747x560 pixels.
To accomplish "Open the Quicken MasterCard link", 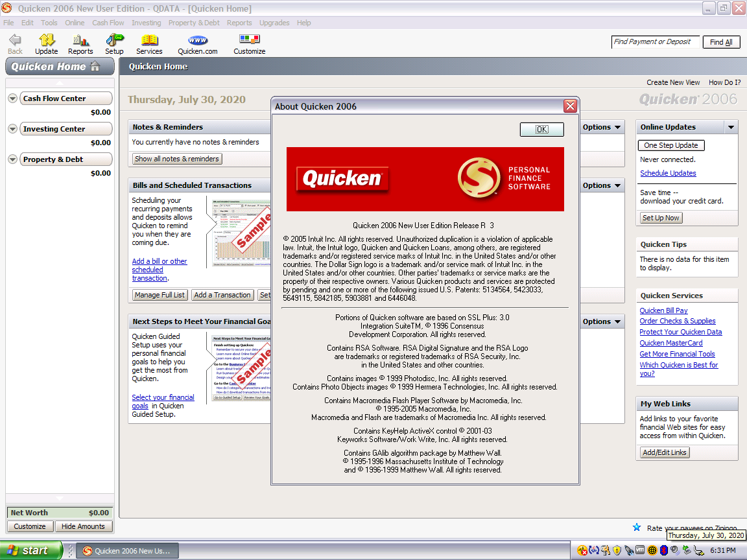I will coord(670,343).
